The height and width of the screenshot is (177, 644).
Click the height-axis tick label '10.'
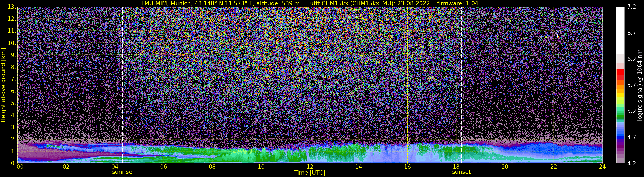[12, 43]
